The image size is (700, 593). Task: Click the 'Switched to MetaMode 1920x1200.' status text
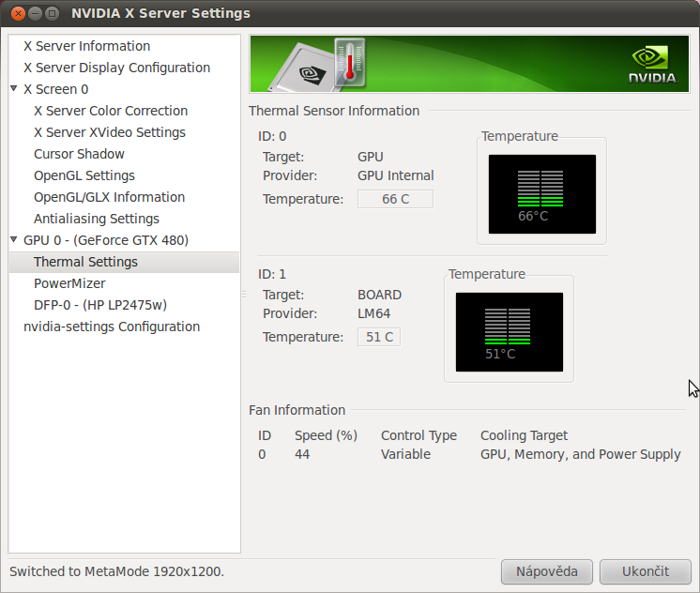click(117, 571)
